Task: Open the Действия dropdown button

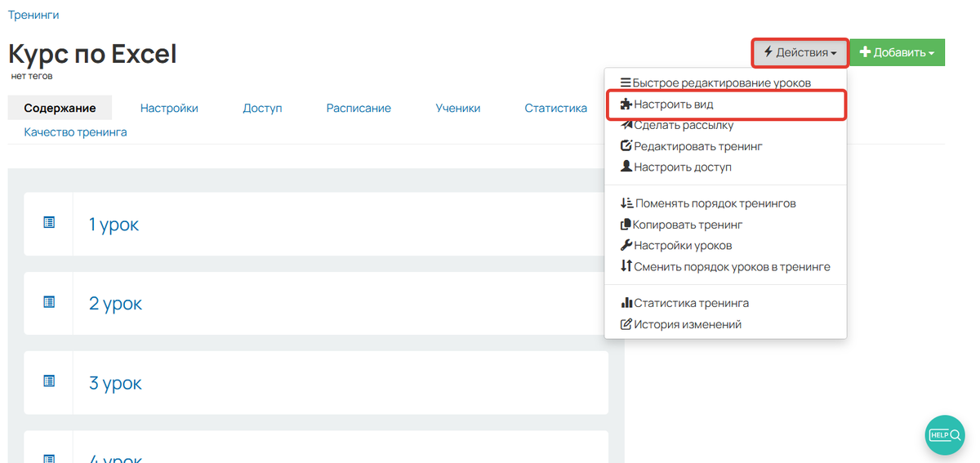Action: point(800,53)
